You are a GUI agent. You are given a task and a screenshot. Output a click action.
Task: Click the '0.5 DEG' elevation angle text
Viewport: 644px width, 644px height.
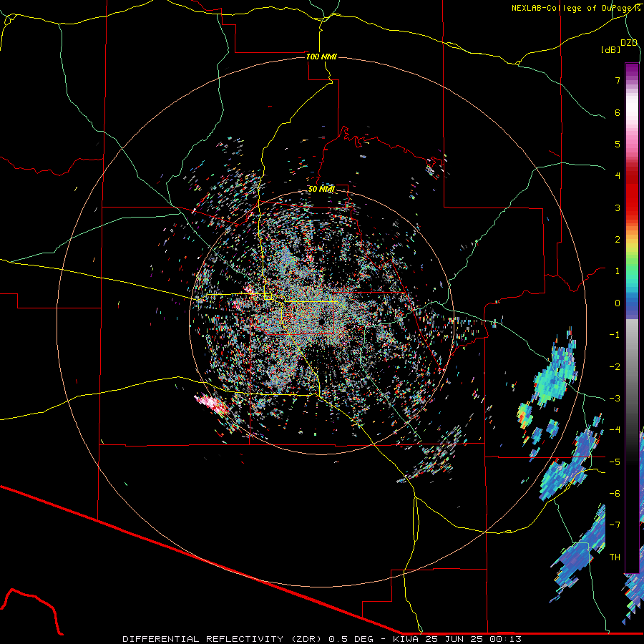click(x=351, y=639)
